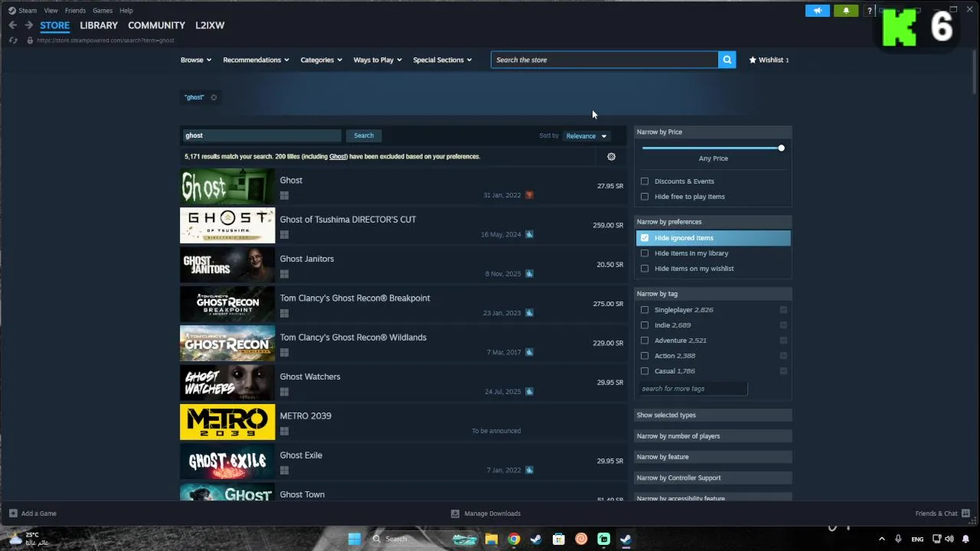Screen dimensions: 980x551
Task: Open the Special Sections dropdown
Action: [442, 60]
